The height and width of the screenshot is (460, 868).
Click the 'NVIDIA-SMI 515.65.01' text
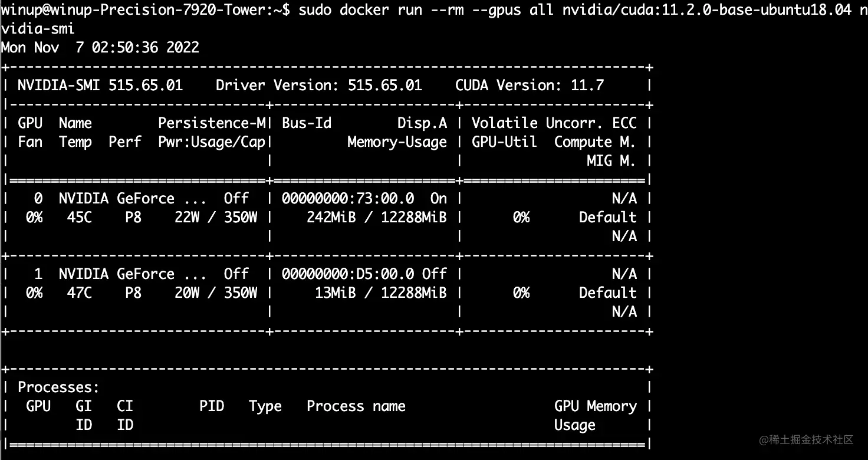pyautogui.click(x=100, y=85)
